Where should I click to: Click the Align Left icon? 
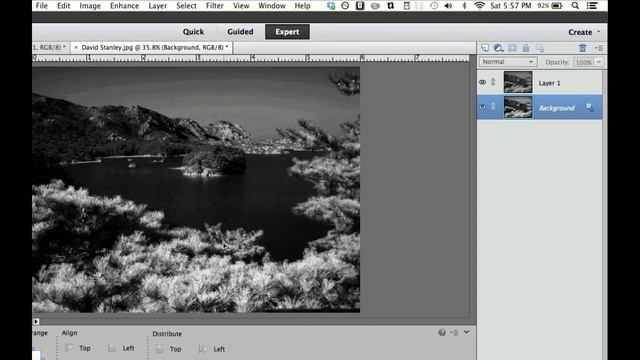click(112, 348)
